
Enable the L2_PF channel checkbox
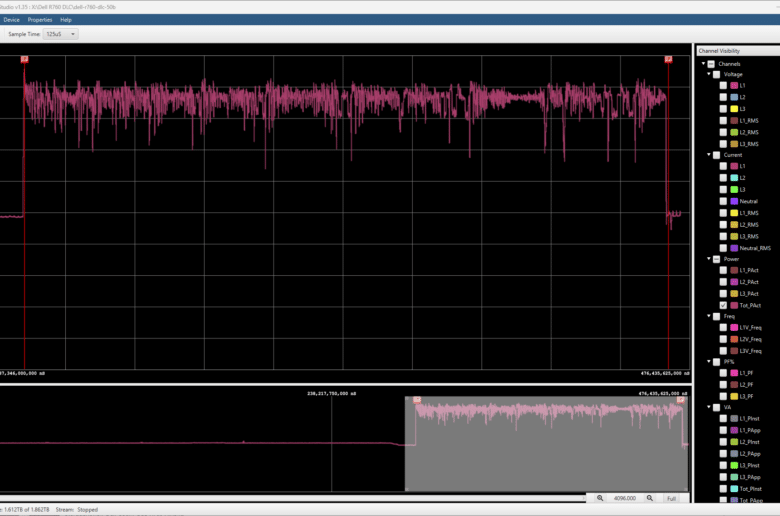pyautogui.click(x=723, y=385)
